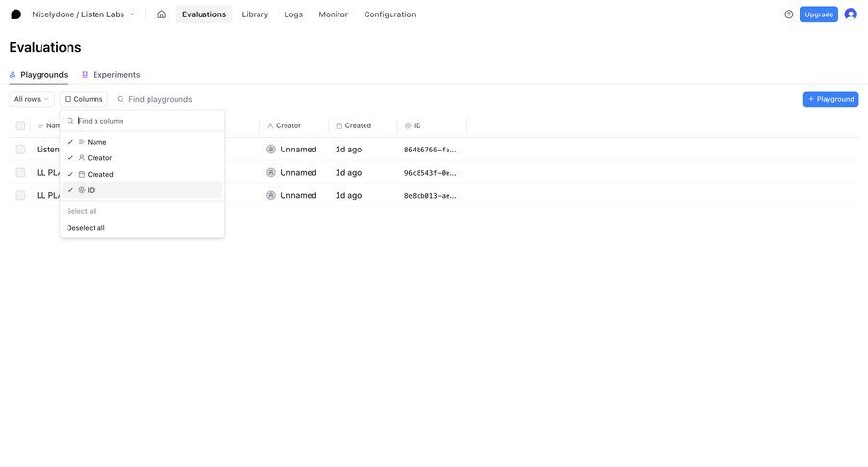Click the Upgrade button

(819, 14)
